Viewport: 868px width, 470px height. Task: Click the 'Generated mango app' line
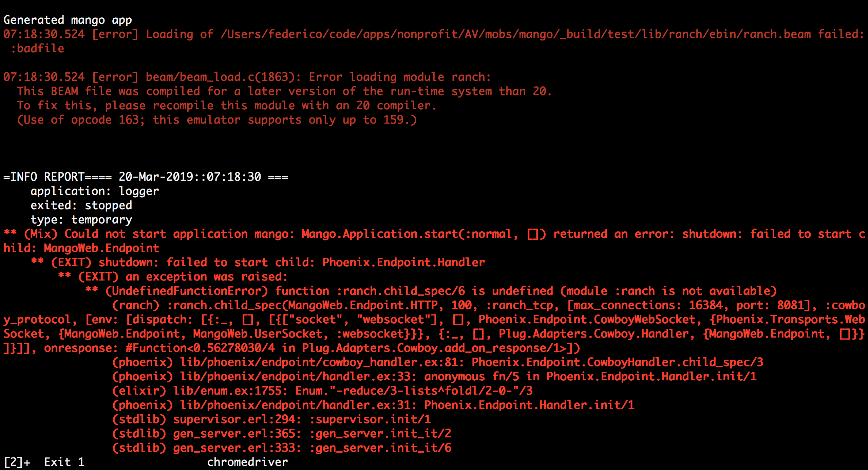coord(68,20)
